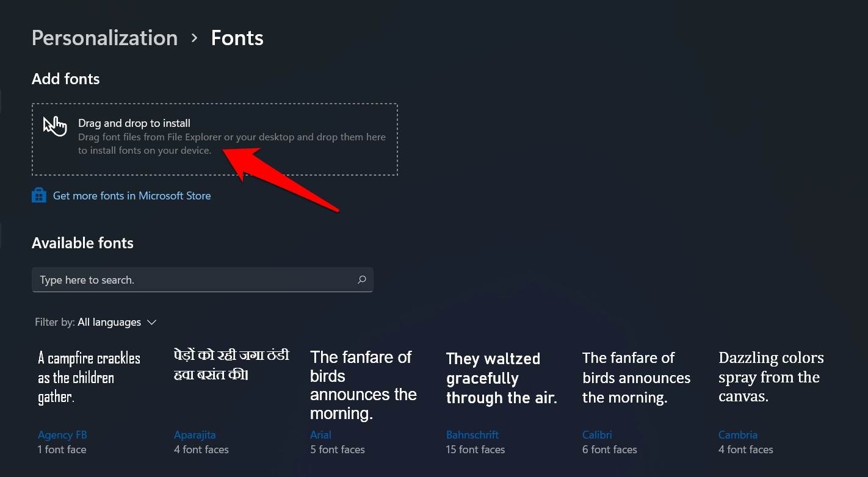Open the Calibri font details
Screen dimensions: 868x477
pos(597,435)
